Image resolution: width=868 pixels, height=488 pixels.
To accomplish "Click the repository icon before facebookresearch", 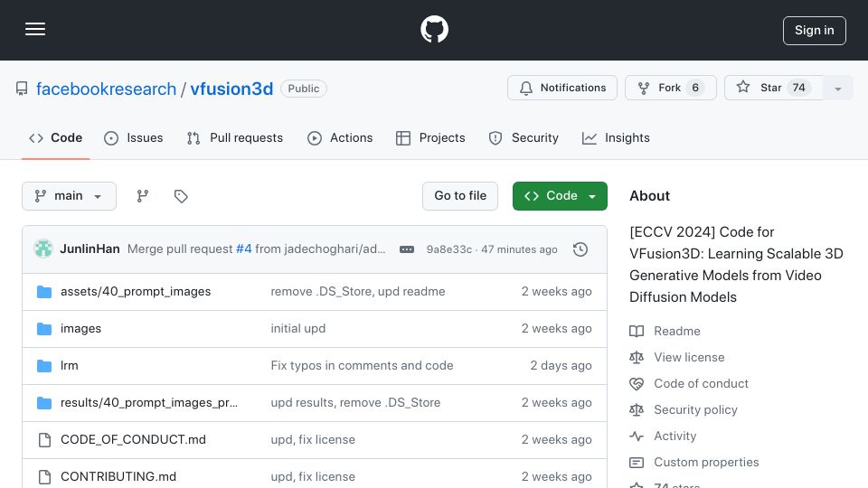I will (x=22, y=89).
